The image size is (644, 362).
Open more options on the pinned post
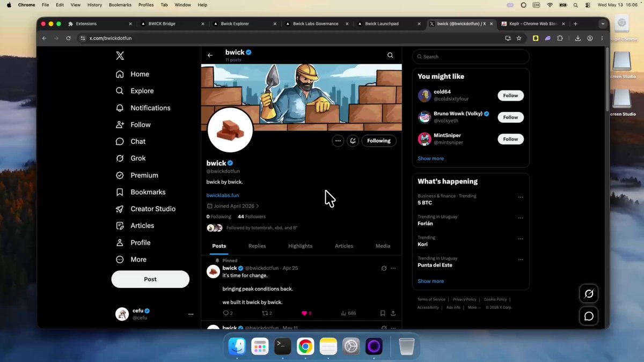[393, 268]
